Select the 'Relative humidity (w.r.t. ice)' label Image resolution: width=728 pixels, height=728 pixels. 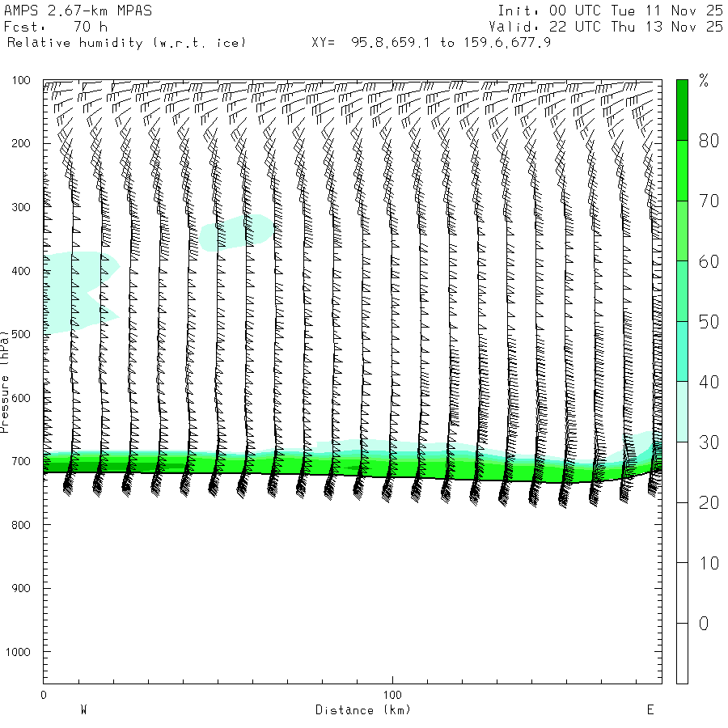126,42
